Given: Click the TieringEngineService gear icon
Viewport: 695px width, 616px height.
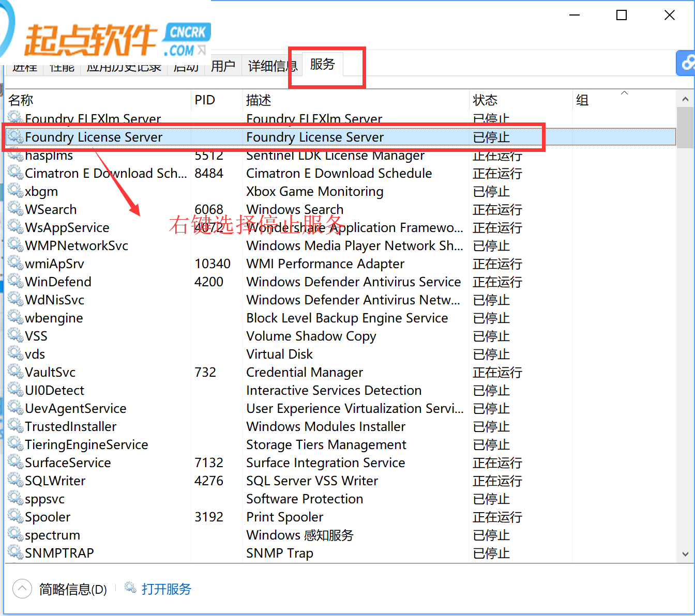Looking at the screenshot, I should [15, 444].
